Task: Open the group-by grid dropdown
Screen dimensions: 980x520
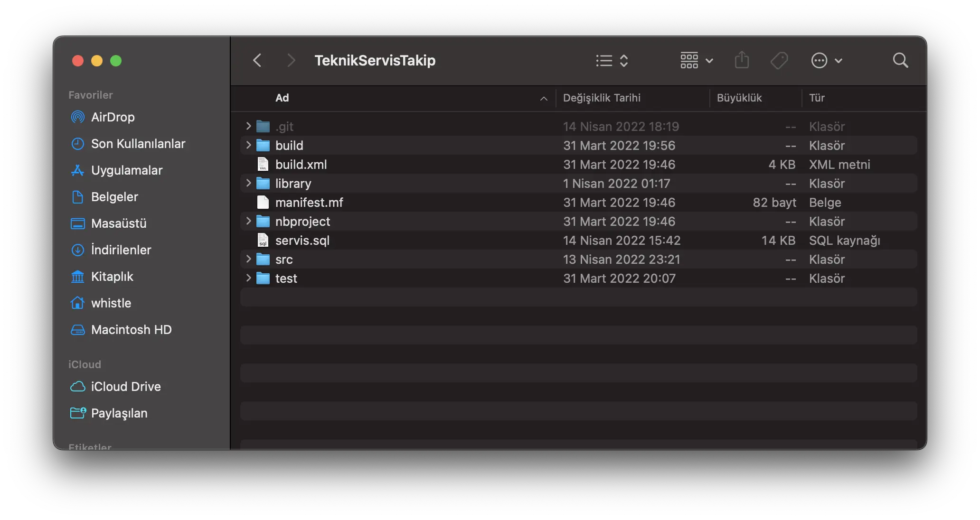Action: [x=697, y=60]
